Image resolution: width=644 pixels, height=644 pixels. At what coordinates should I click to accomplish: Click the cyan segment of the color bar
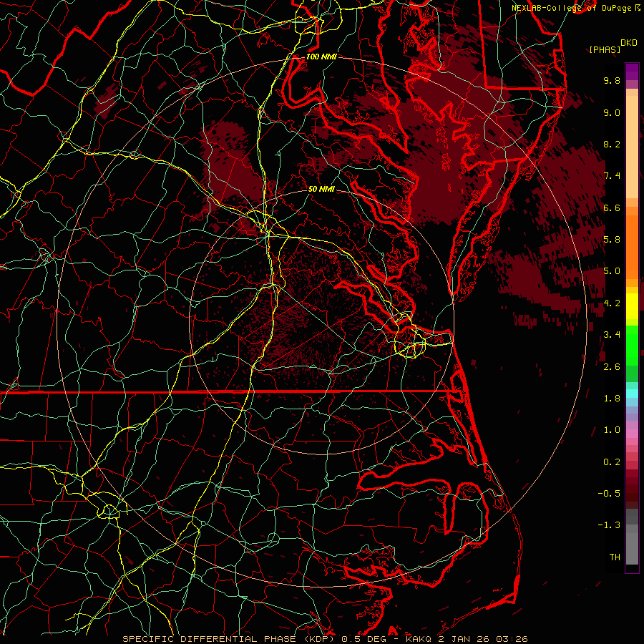pos(632,394)
